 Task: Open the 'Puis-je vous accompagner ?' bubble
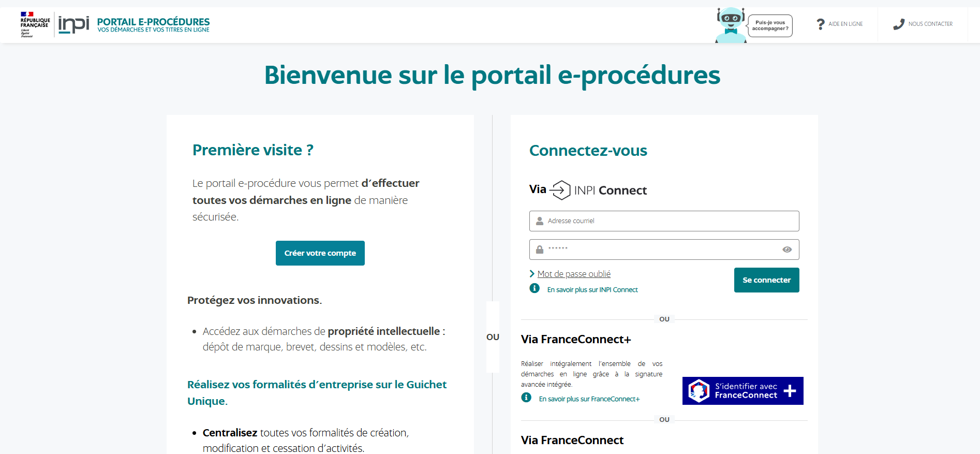(770, 25)
